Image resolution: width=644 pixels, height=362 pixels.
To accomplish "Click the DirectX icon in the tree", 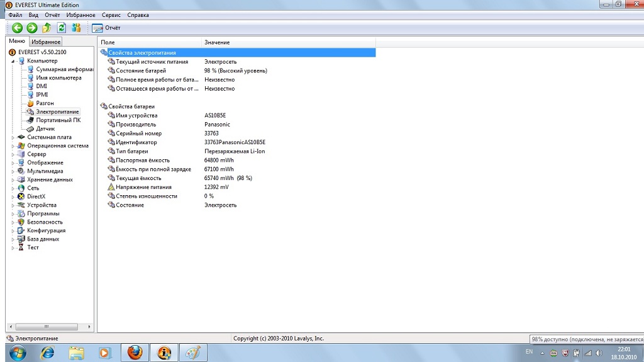I will 21,196.
